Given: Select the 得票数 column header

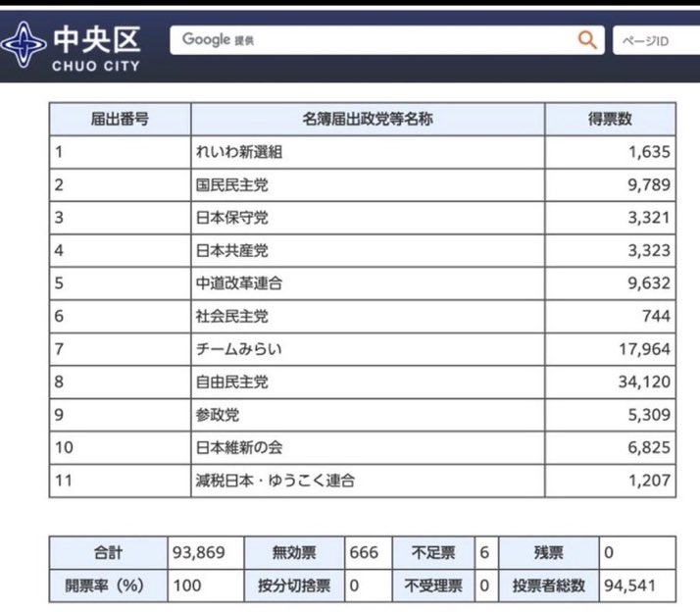Looking at the screenshot, I should (x=611, y=119).
